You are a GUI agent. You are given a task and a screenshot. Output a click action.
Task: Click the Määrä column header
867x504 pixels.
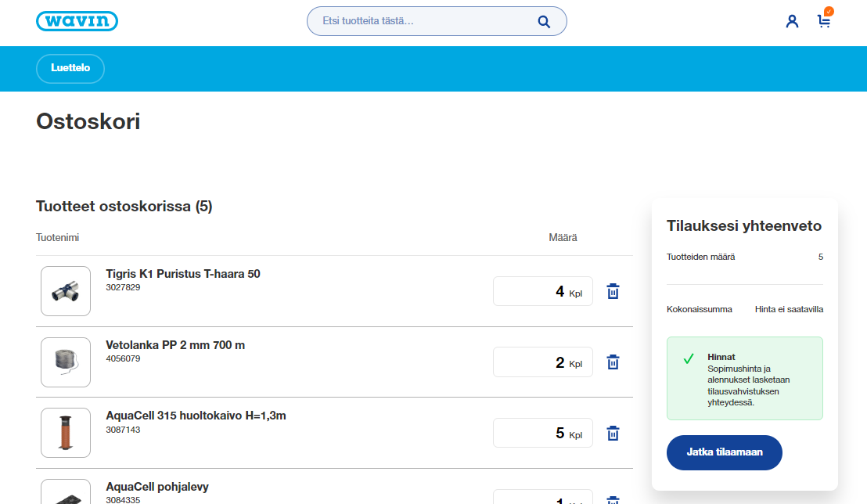[563, 237]
